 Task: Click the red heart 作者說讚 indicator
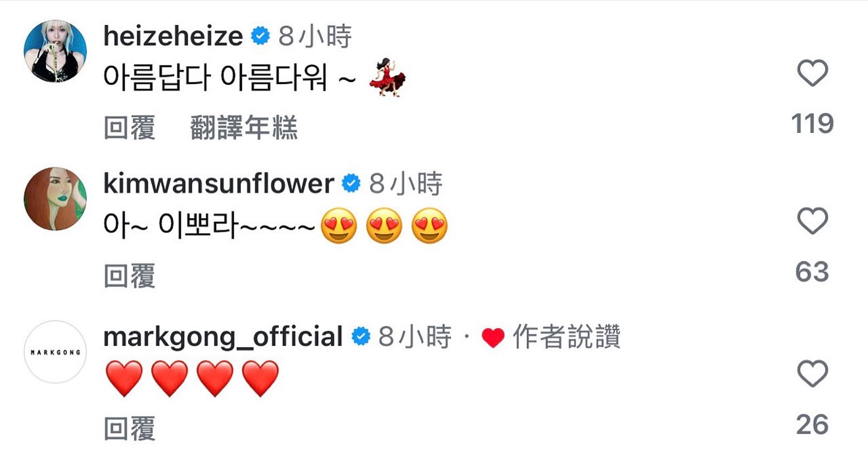[x=493, y=337]
